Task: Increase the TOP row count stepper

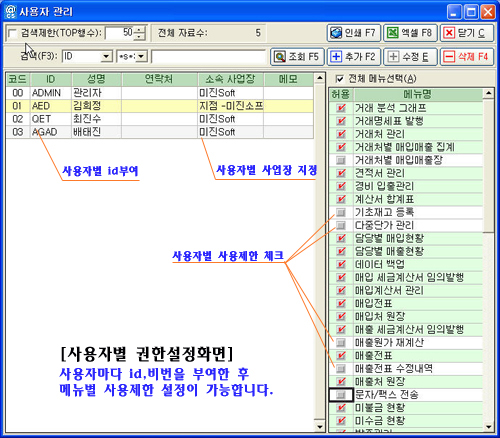Action: 139,30
